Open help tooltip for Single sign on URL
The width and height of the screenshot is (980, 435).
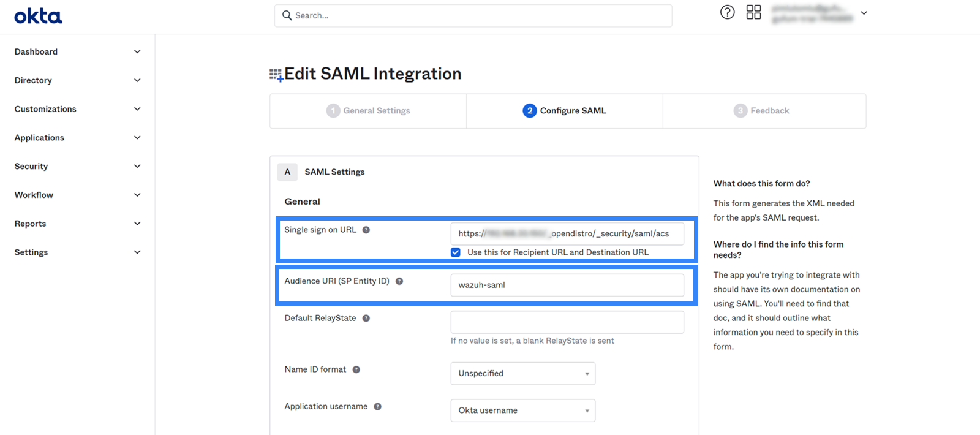coord(366,230)
